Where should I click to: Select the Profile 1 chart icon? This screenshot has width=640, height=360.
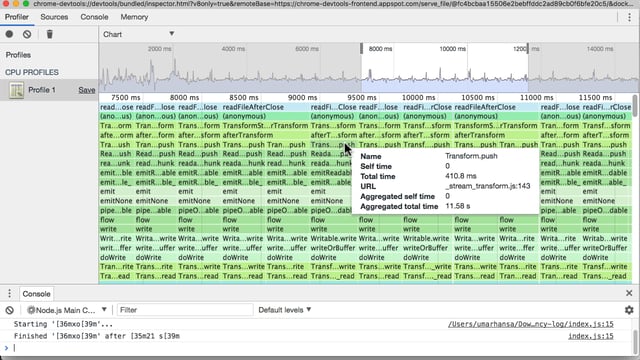tap(17, 90)
